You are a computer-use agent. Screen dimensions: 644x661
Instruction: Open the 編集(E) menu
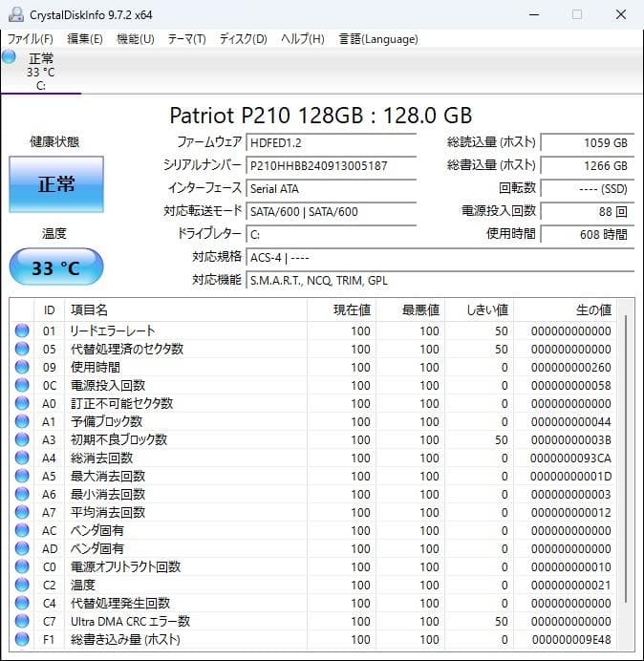(85, 39)
